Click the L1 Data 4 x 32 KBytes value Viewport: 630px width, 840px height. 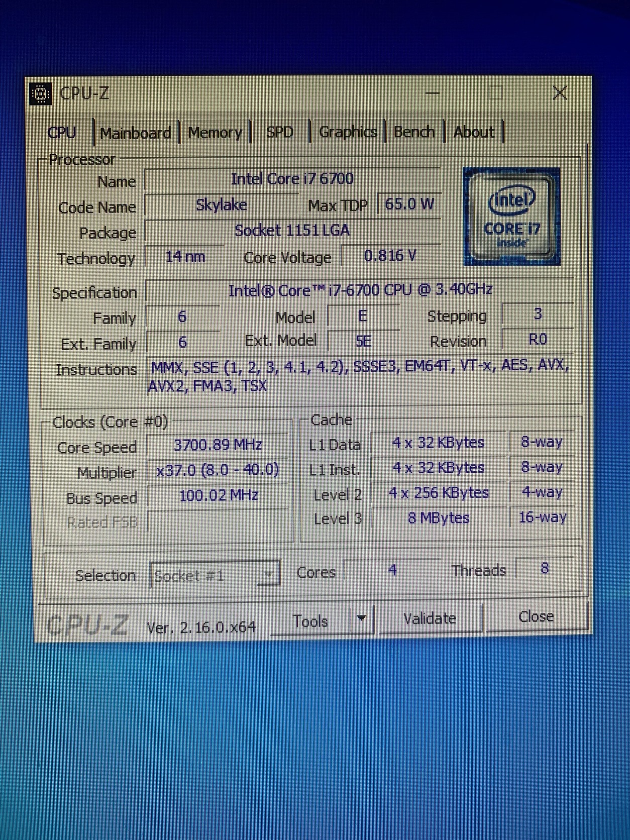438,443
